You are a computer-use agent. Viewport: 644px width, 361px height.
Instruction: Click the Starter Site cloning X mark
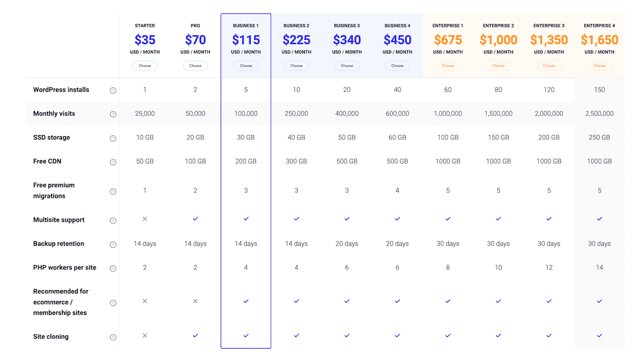[x=144, y=336]
